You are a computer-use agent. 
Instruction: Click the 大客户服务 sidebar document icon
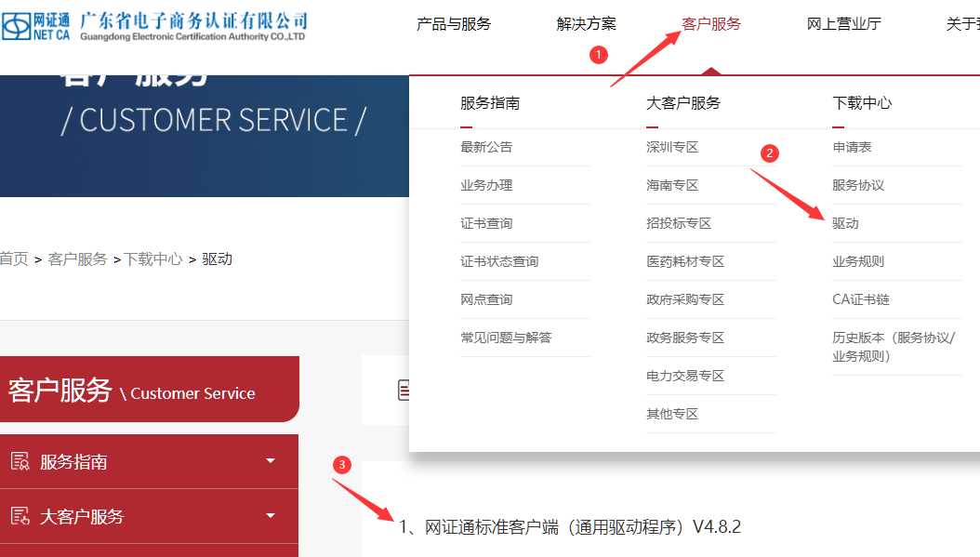tap(20, 516)
